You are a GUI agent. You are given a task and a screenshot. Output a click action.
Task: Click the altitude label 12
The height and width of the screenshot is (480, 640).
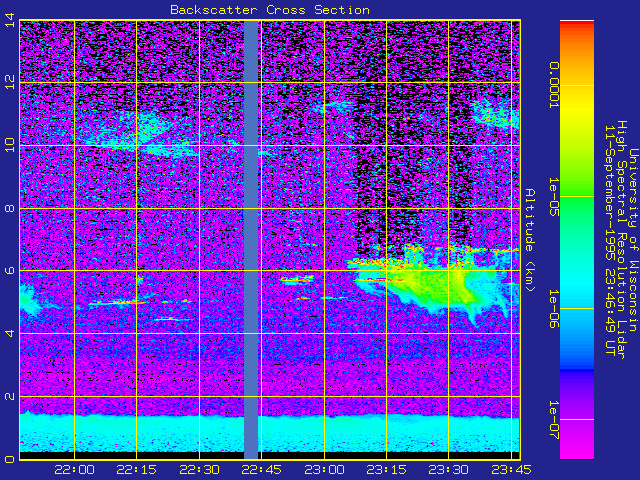click(x=10, y=82)
